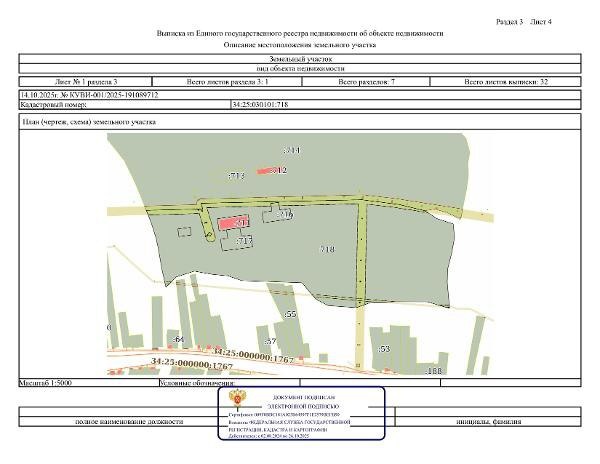Screen dimensions: 600x464
Task: Click the 'ДОКУМЕНТ ПОДПИСАН' stamp heading
Action: pyautogui.click(x=304, y=398)
